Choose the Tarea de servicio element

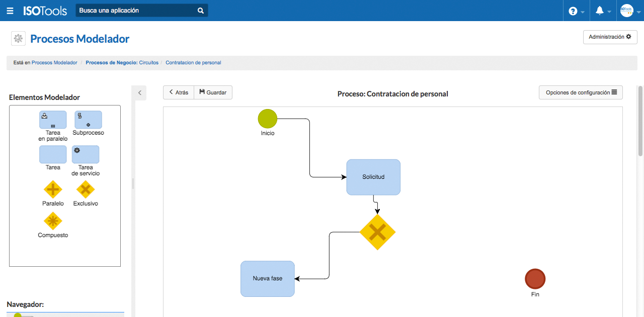tap(86, 154)
